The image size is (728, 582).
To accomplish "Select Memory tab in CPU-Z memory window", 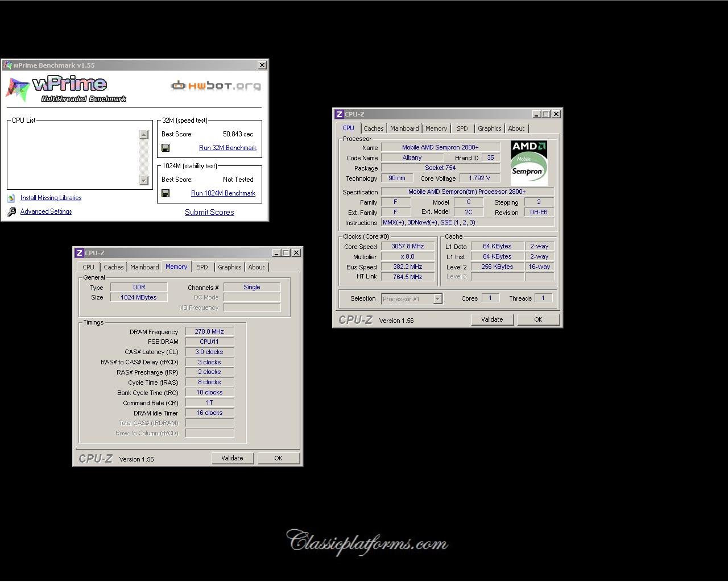I will 176,267.
